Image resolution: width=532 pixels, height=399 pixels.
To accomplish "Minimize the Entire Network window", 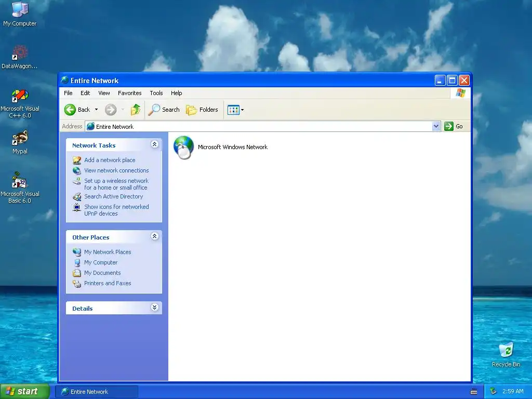I will tap(440, 81).
